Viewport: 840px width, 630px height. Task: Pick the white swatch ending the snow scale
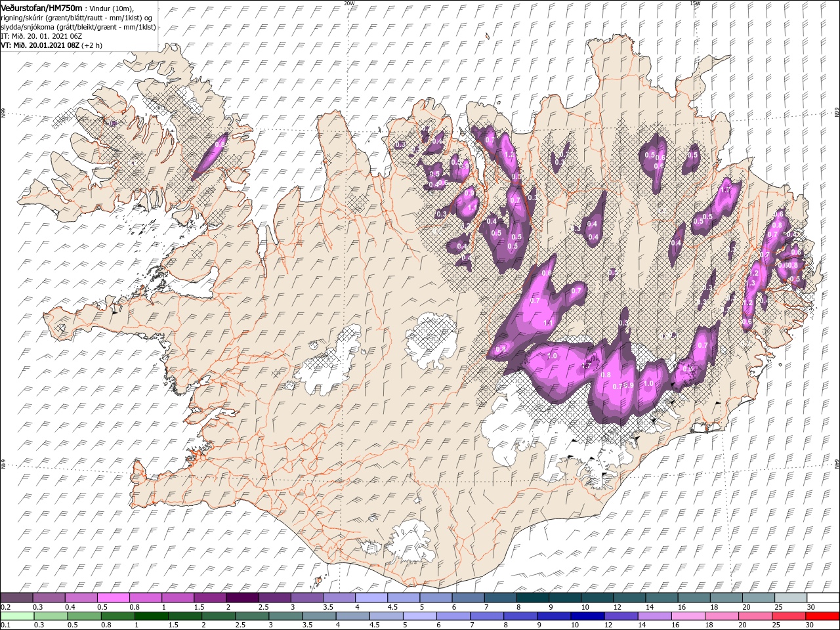(x=822, y=598)
